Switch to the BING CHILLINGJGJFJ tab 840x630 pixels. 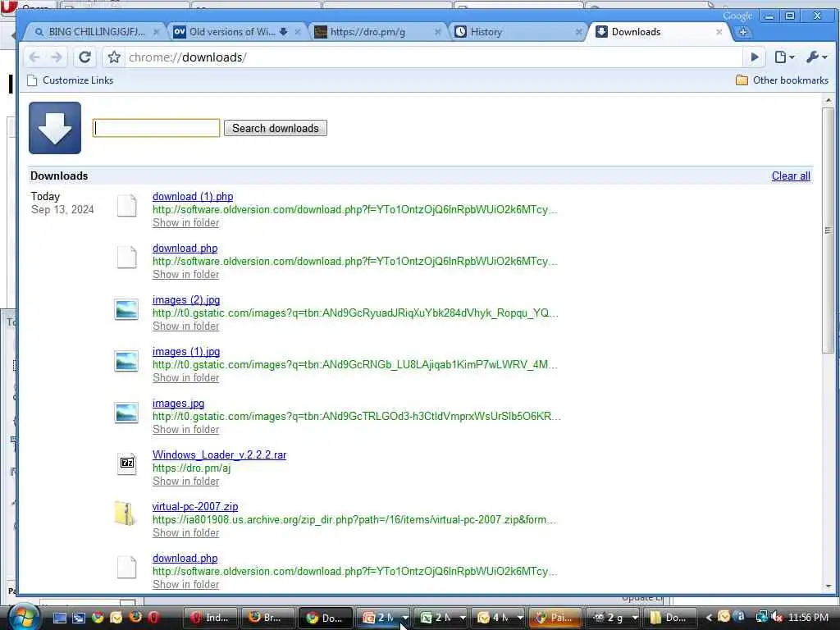(x=97, y=32)
